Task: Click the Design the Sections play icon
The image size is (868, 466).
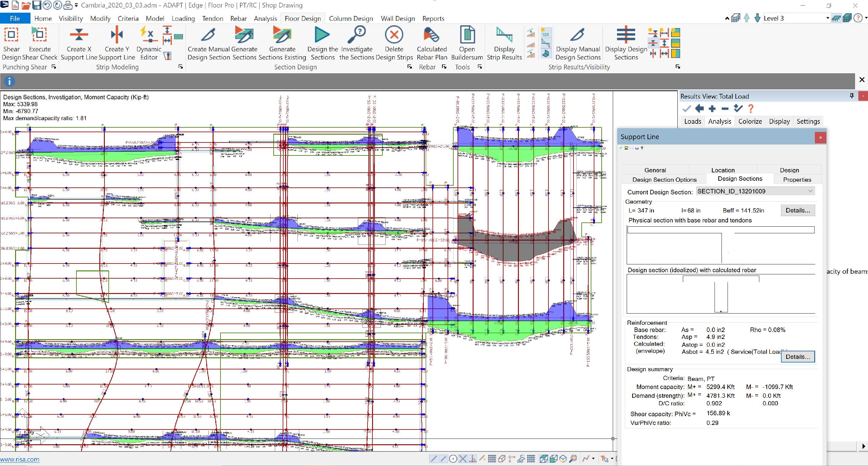Action: (x=322, y=35)
